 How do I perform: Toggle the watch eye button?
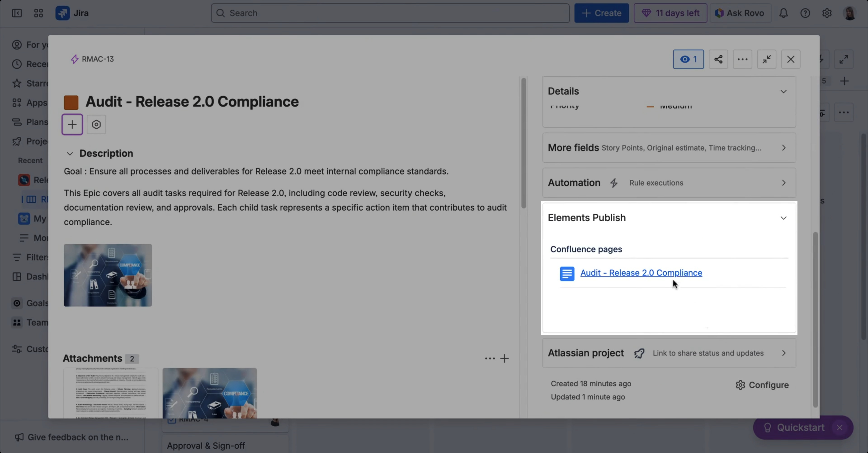click(688, 59)
